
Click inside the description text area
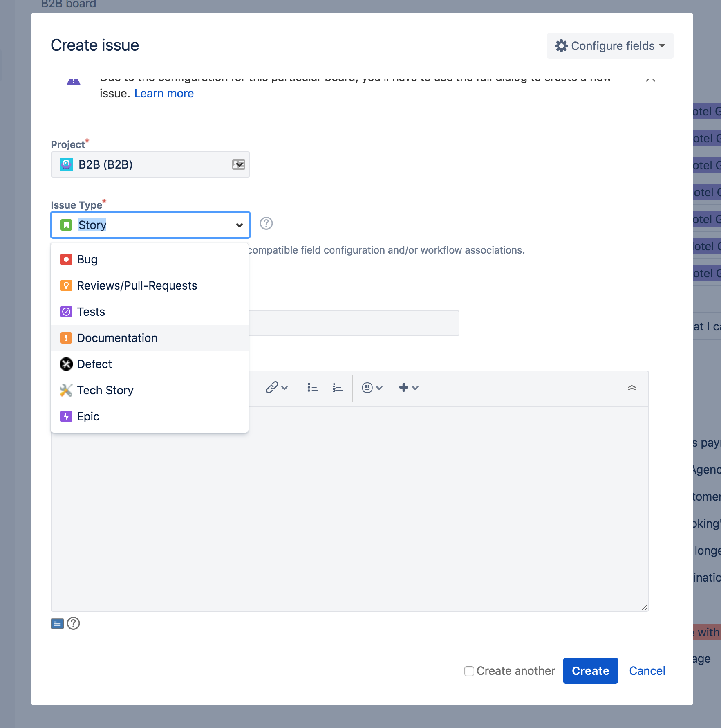(x=350, y=509)
